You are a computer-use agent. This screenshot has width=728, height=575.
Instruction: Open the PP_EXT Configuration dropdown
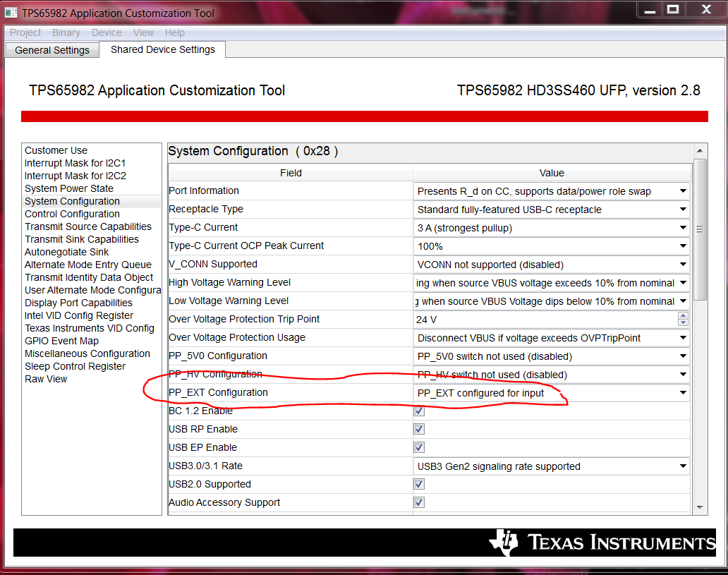click(551, 393)
